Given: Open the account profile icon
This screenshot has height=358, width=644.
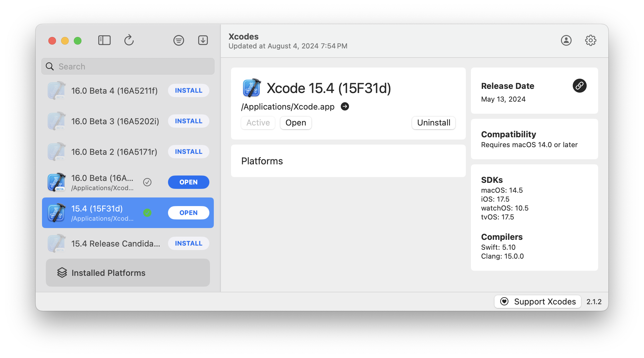Looking at the screenshot, I should point(566,40).
